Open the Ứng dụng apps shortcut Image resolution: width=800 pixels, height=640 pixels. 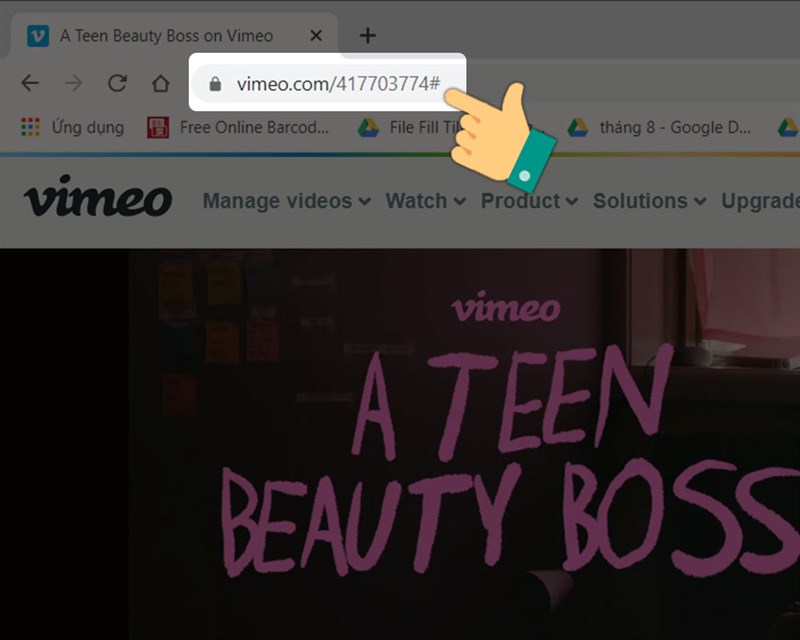(x=72, y=127)
